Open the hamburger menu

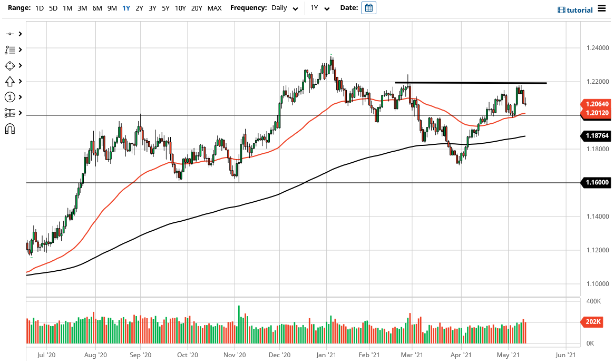[x=601, y=8]
